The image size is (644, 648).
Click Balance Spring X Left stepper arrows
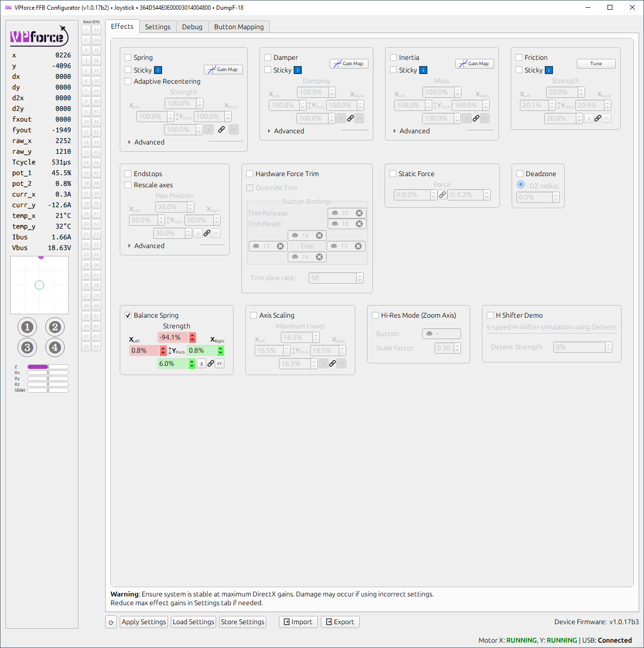(163, 350)
